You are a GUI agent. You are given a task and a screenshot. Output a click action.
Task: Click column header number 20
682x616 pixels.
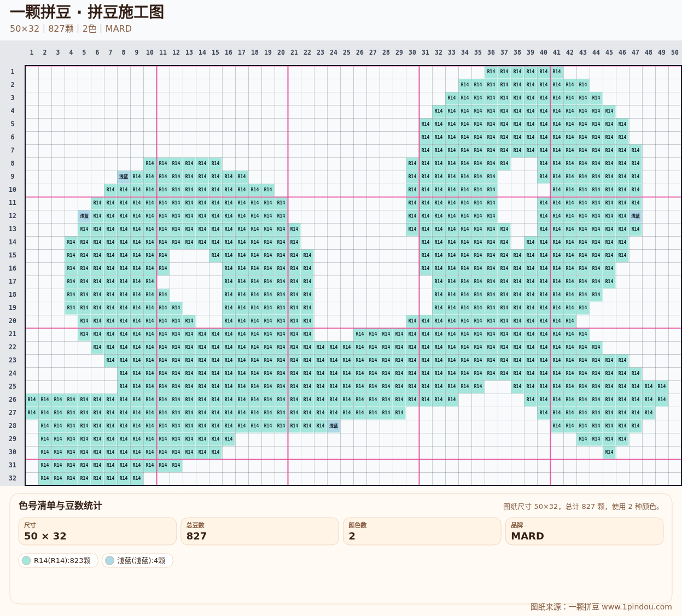coord(281,52)
